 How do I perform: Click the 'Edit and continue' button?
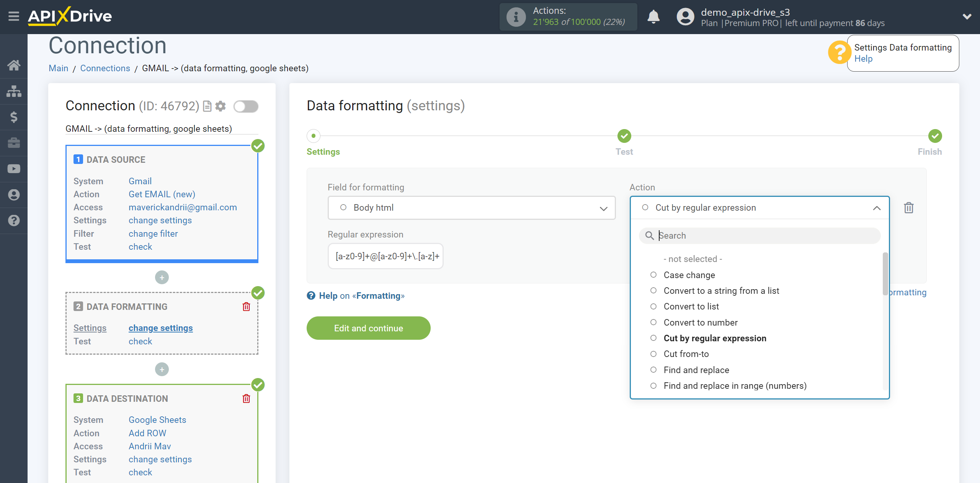[369, 328]
